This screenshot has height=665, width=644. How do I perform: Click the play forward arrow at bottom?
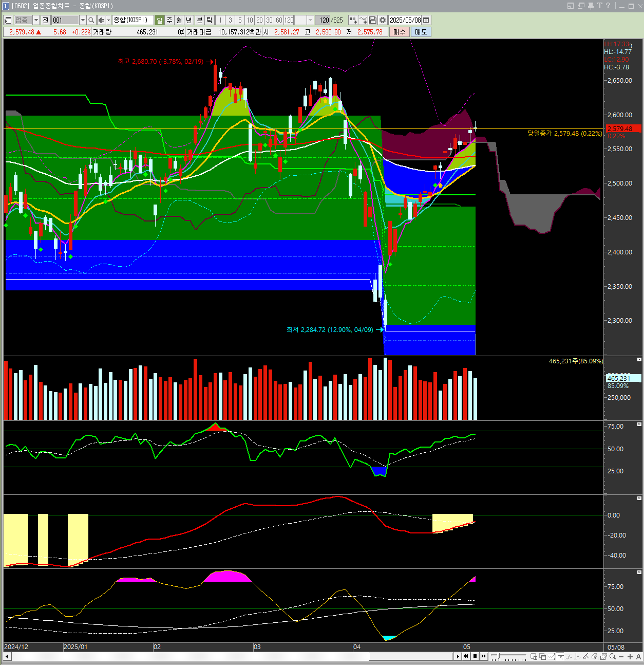(x=458, y=656)
